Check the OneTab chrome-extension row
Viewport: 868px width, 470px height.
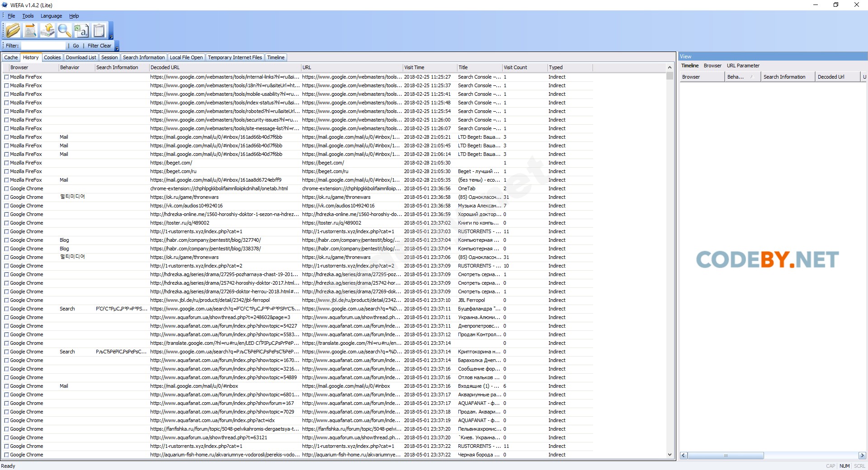pos(7,189)
